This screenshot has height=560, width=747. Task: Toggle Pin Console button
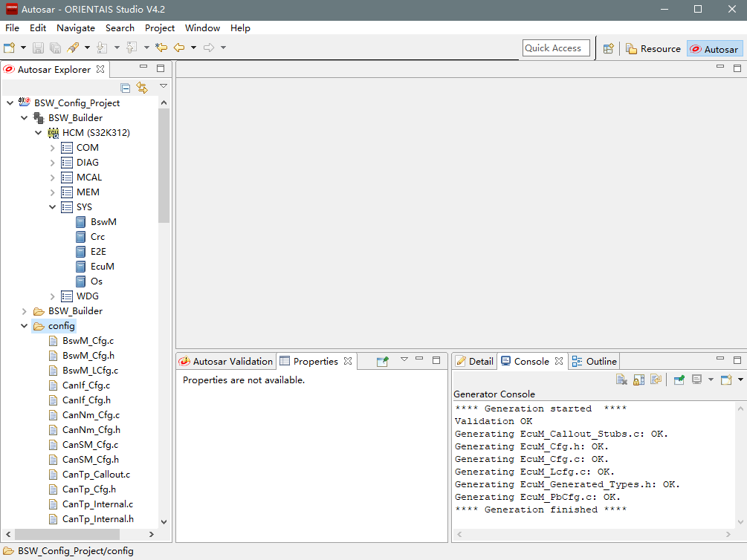tap(679, 380)
